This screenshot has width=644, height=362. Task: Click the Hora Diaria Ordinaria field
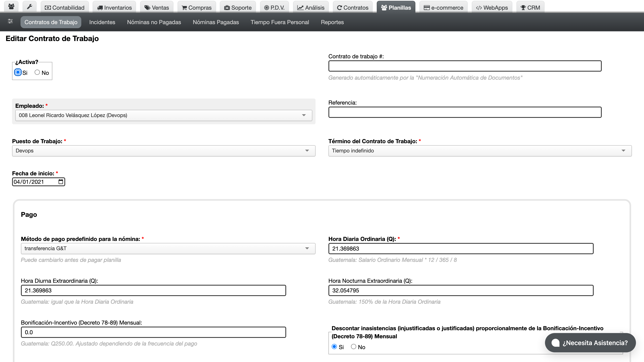click(461, 249)
